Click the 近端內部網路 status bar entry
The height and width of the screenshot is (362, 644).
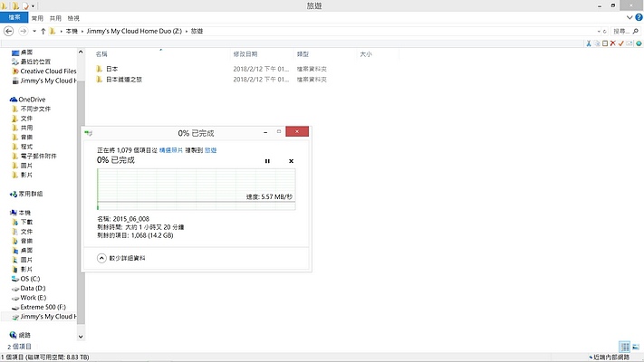coord(610,357)
